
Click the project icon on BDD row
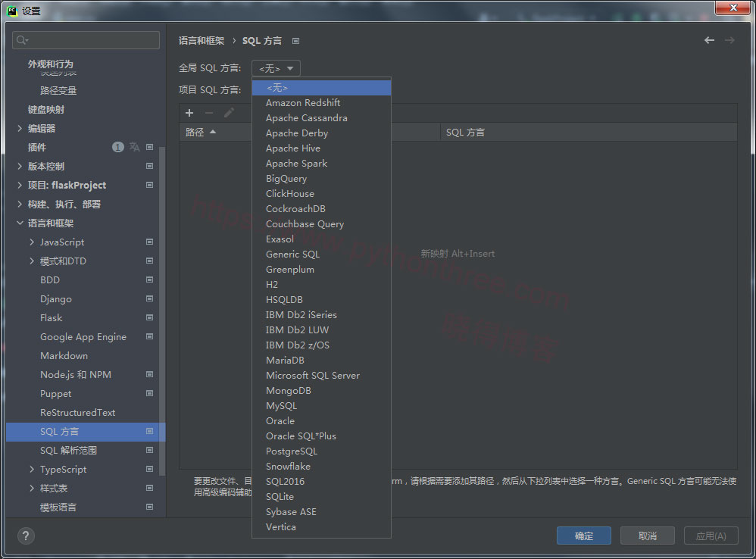tap(149, 279)
